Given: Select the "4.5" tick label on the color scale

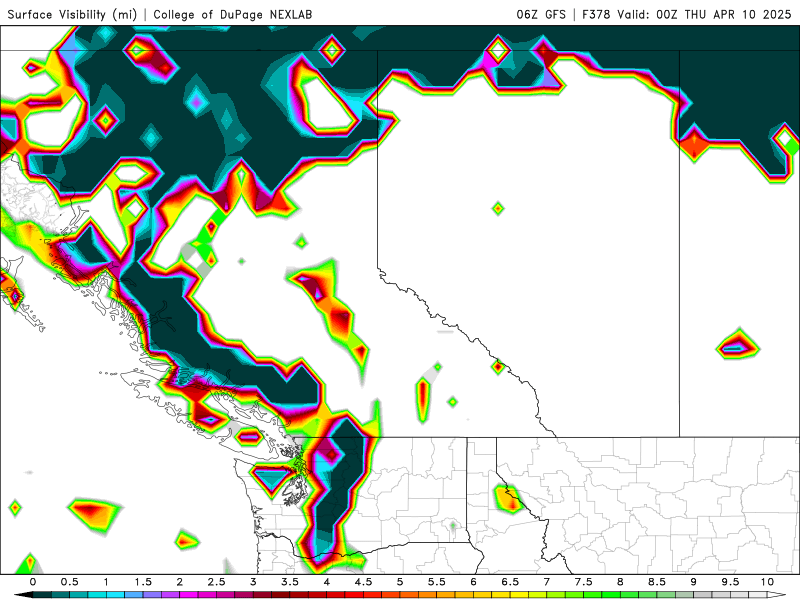Looking at the screenshot, I should (363, 582).
